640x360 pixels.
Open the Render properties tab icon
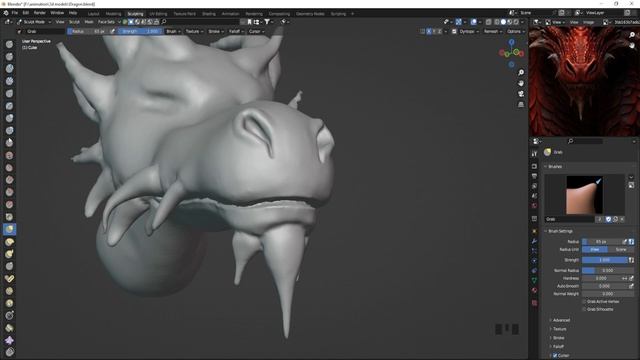coord(534,166)
